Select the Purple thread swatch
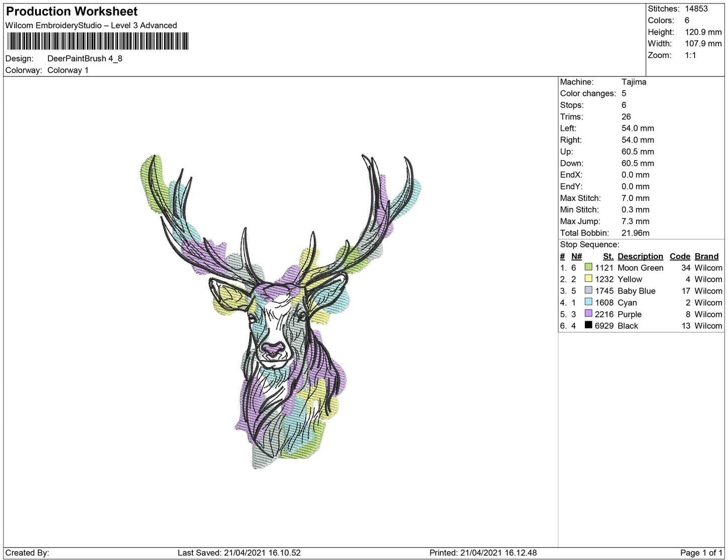728x560 pixels. 587,314
